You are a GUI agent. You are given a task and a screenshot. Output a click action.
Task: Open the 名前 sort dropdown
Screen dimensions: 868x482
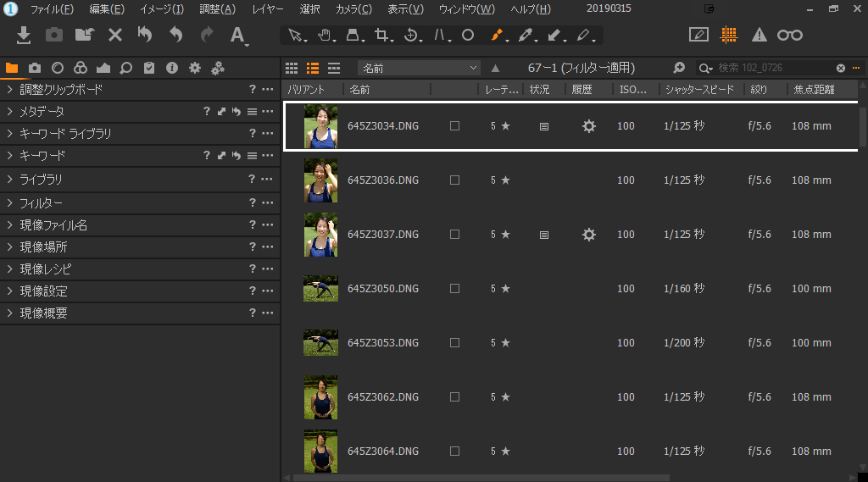[419, 68]
